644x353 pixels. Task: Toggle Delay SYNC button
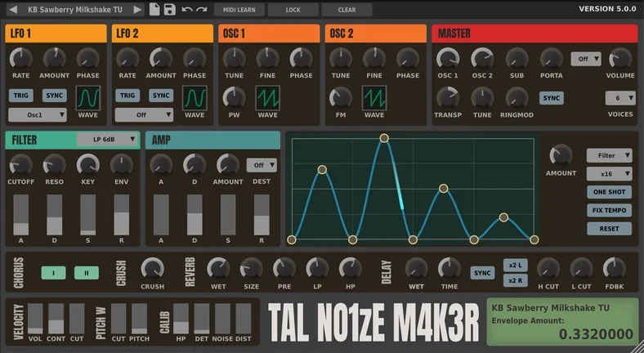(x=482, y=273)
